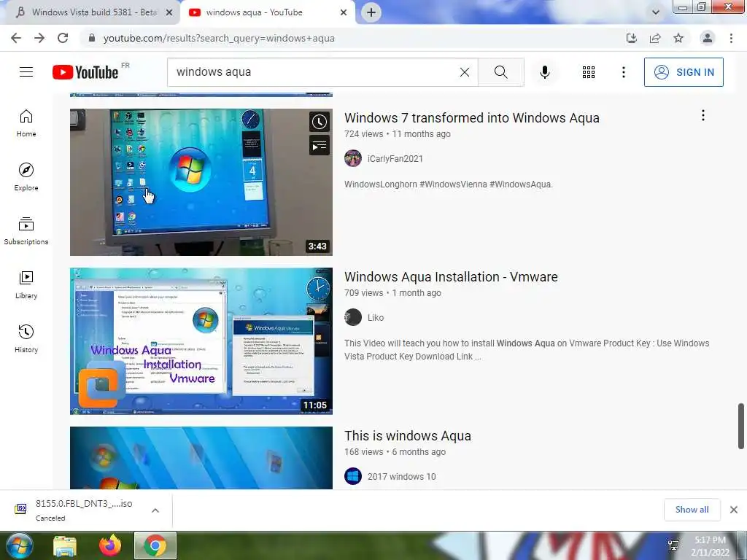
Task: Open the YouTube apps grid
Action: pyautogui.click(x=589, y=72)
